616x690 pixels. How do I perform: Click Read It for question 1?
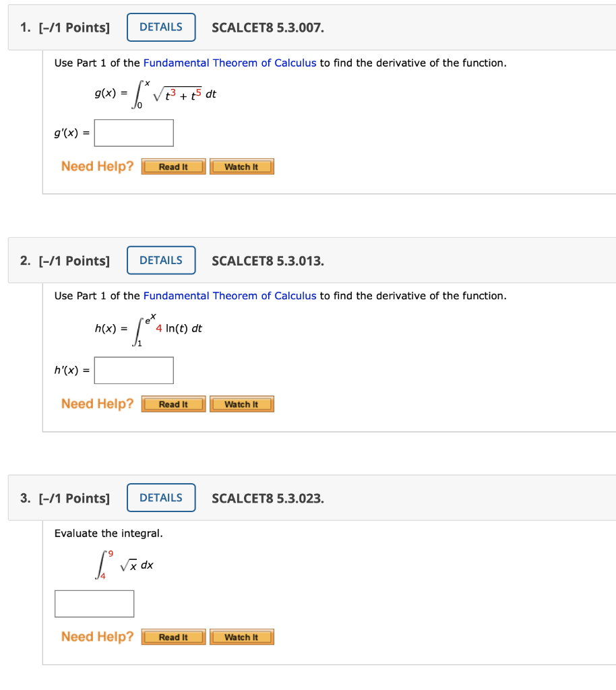coord(173,166)
